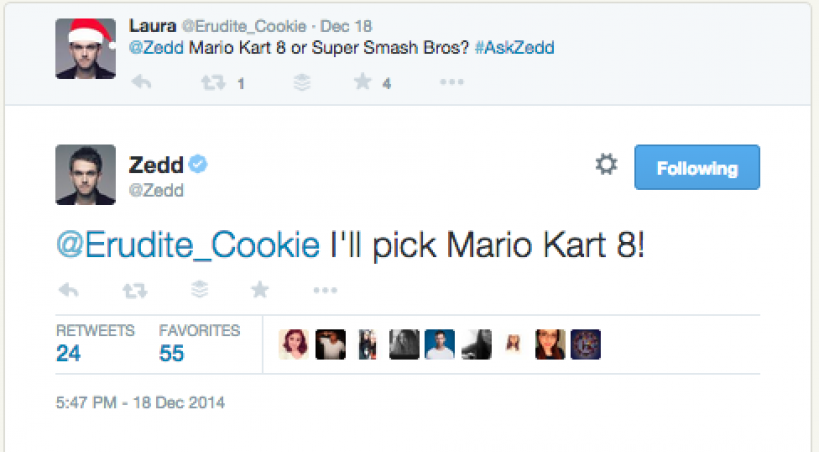Toggle the Following button for Zedd

click(x=697, y=168)
